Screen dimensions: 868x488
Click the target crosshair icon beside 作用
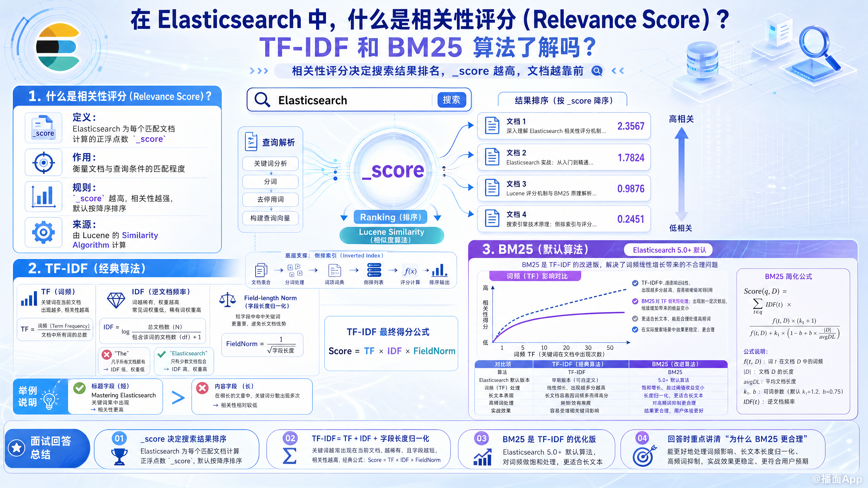43,163
